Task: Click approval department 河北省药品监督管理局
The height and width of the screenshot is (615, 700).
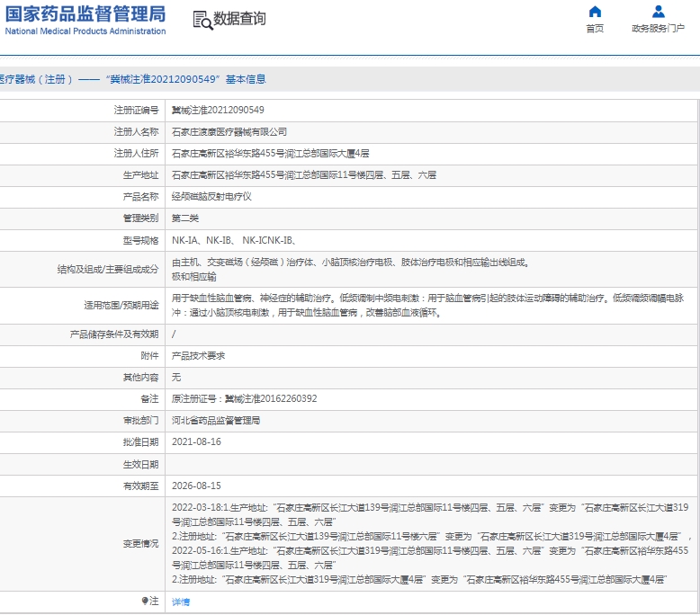Action: pos(216,421)
